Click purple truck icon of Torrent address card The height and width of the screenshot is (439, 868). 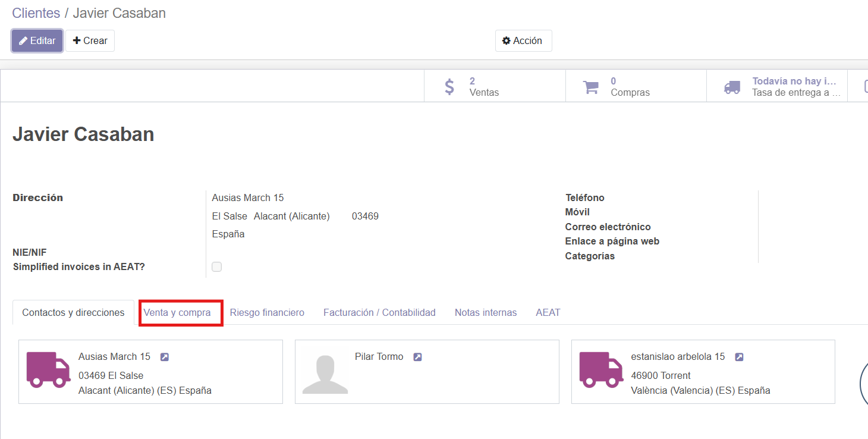click(x=601, y=369)
